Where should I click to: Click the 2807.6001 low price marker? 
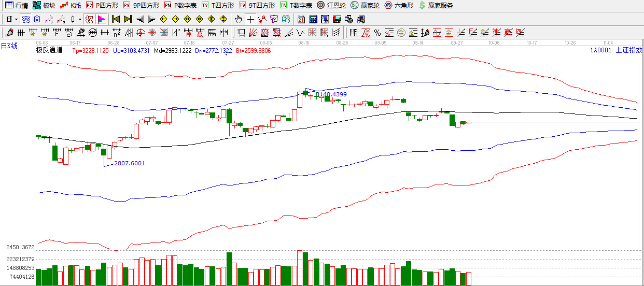click(x=129, y=163)
